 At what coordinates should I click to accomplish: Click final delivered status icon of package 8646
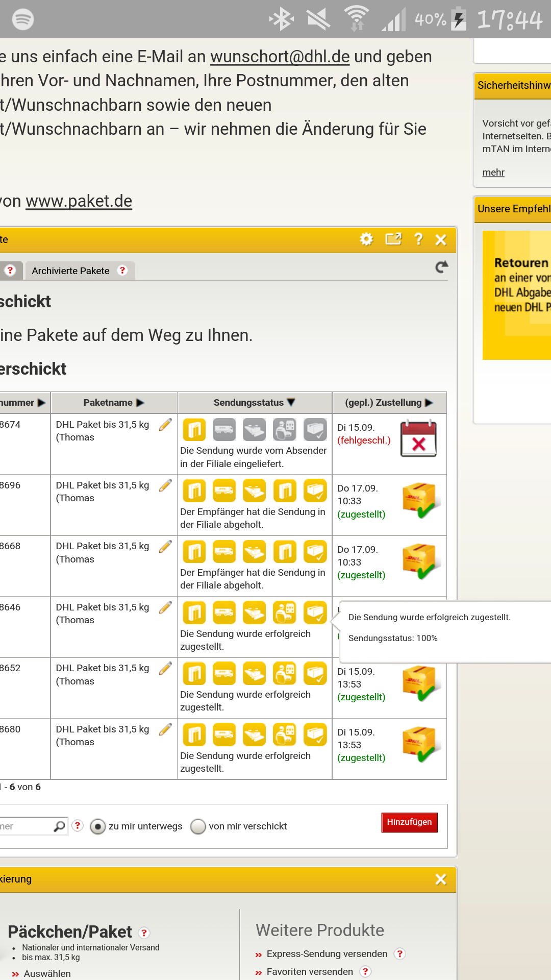coord(315,612)
